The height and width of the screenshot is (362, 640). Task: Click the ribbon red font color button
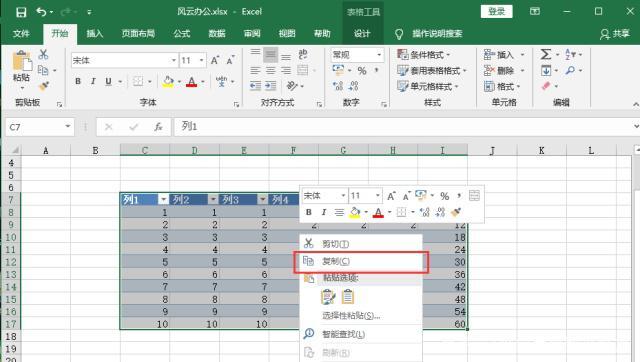(x=191, y=82)
